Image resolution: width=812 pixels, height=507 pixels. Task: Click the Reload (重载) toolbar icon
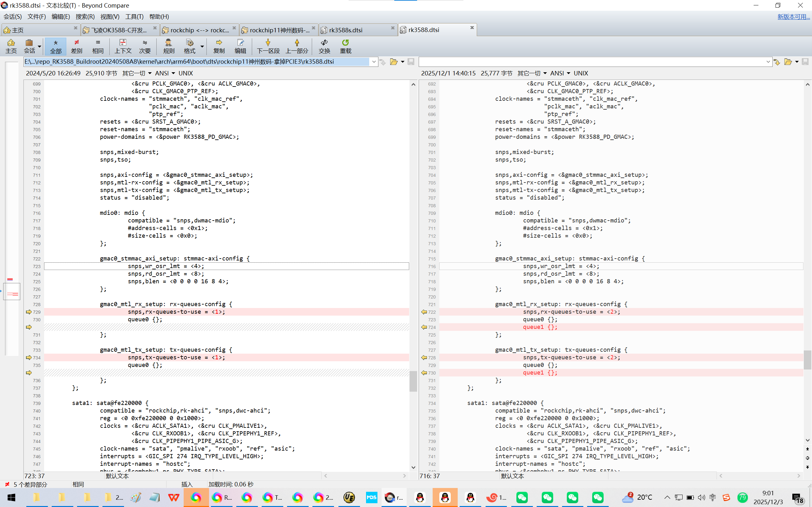pos(345,46)
